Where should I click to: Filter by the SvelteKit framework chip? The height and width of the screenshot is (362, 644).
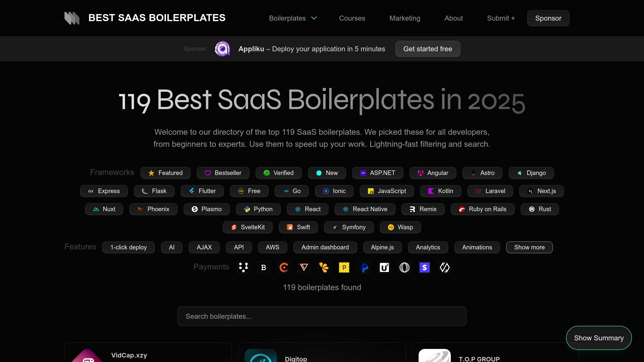pyautogui.click(x=248, y=227)
